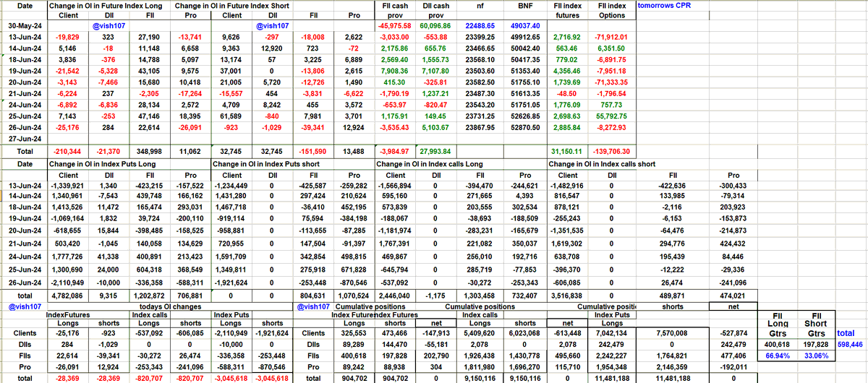This screenshot has height=383, width=868.
Task: Click the FII long value 47,146
Action: 151,116
